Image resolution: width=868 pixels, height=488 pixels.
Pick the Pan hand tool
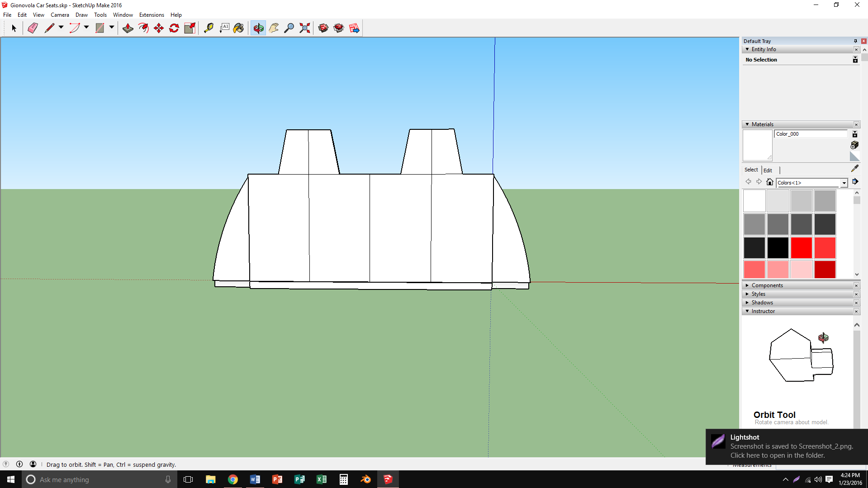coord(274,28)
